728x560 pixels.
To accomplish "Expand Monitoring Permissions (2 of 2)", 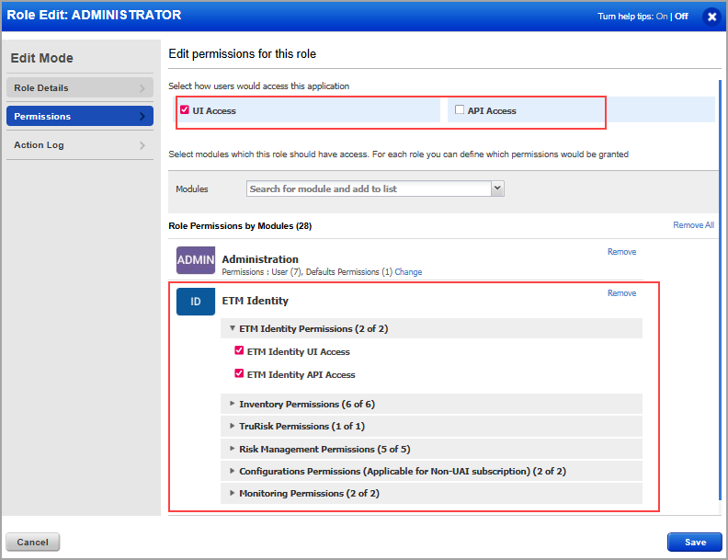I will point(431,494).
